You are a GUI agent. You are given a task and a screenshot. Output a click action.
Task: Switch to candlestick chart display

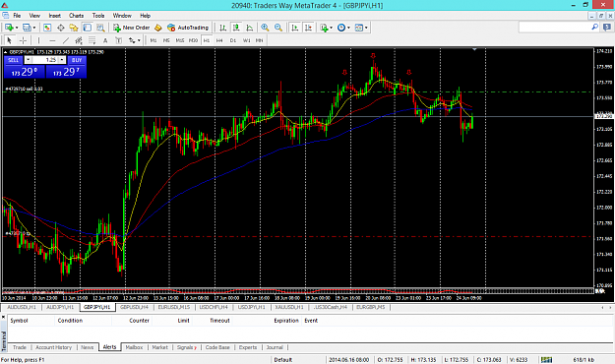pyautogui.click(x=236, y=28)
